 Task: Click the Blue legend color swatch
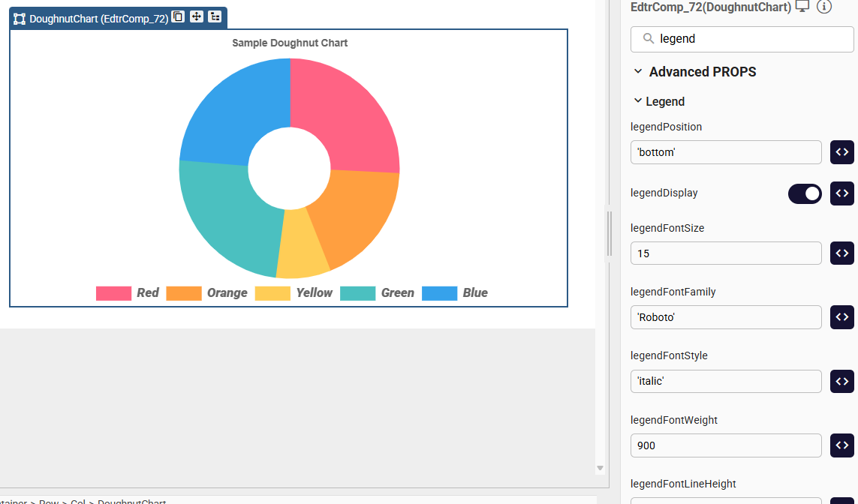439,293
